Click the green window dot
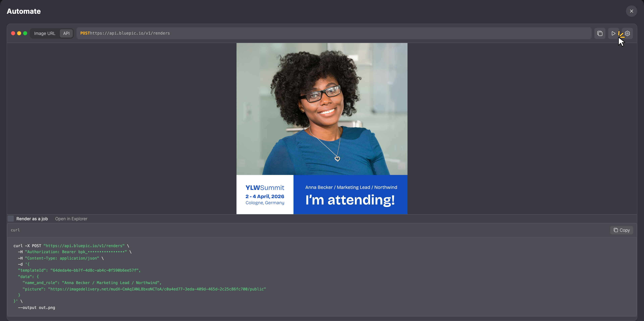 coord(25,33)
